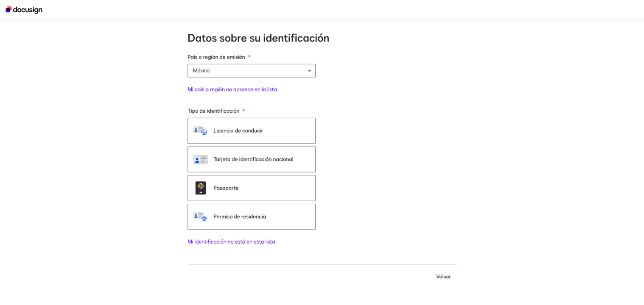This screenshot has height=305, width=644.
Task: Choose Tarjeta de identificación nacional
Action: (x=252, y=159)
